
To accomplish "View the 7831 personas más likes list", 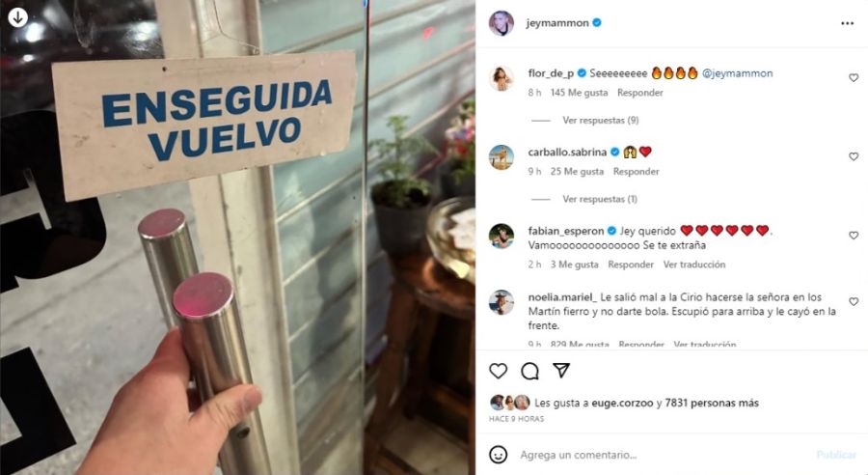I will (x=712, y=403).
